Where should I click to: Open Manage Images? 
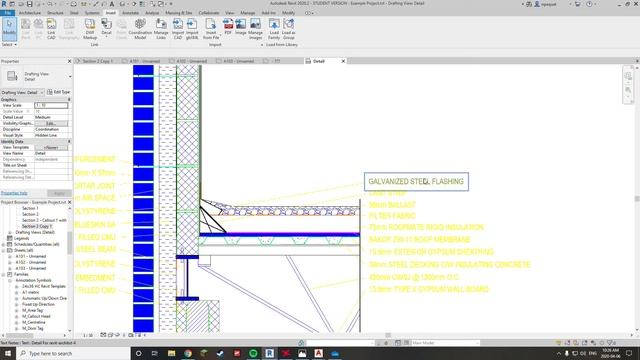[255, 29]
